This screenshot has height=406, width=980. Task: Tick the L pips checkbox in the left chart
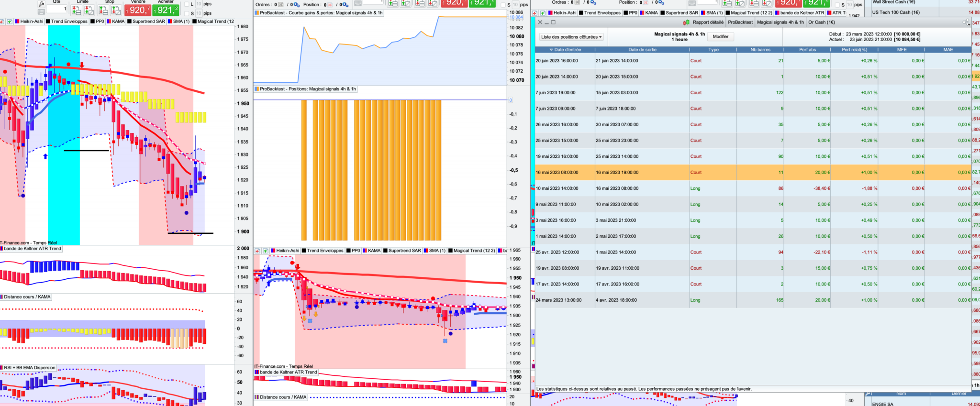(x=186, y=4)
